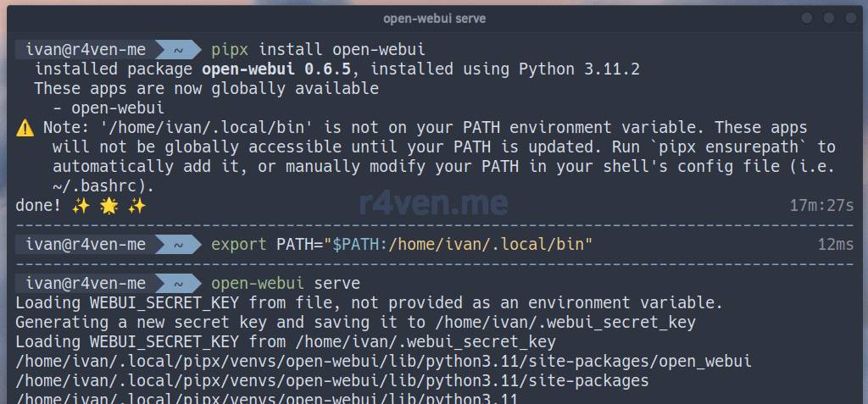868x404 pixels.
Task: Click the last sparkles emoji on done line
Action: coord(137,206)
